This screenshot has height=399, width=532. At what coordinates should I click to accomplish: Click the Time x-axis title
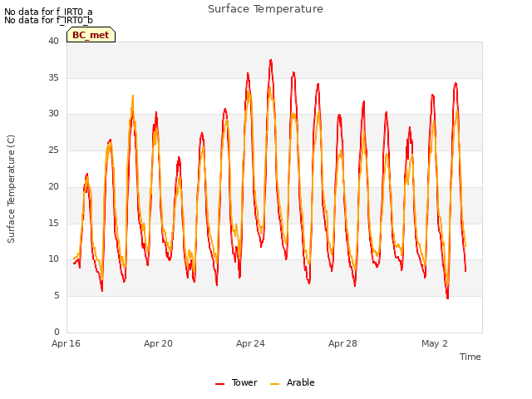(470, 357)
